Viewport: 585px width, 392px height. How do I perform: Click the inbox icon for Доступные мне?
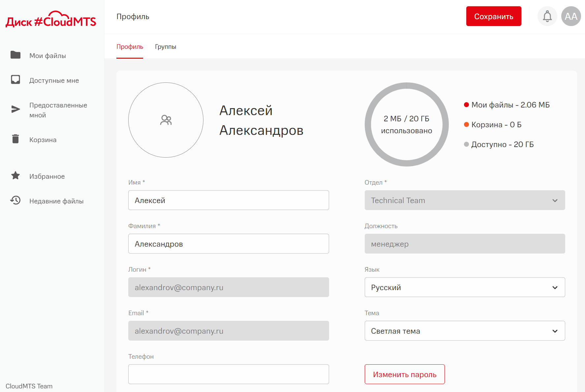tap(15, 80)
